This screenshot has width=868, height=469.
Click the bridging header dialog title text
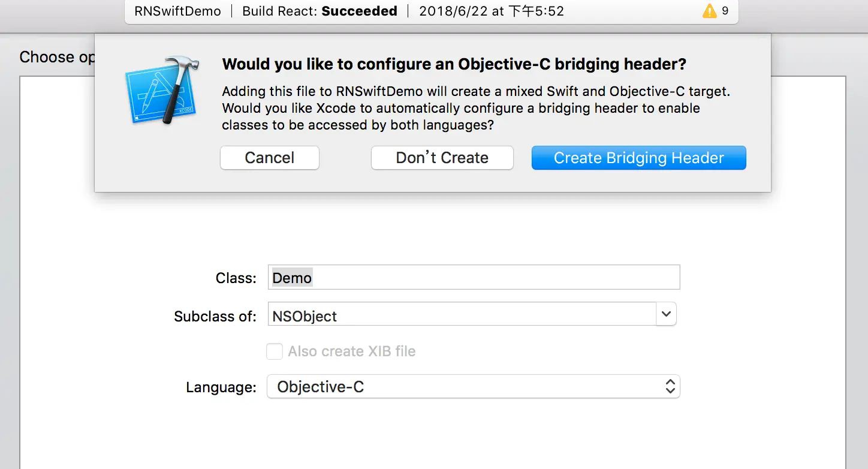tap(454, 64)
